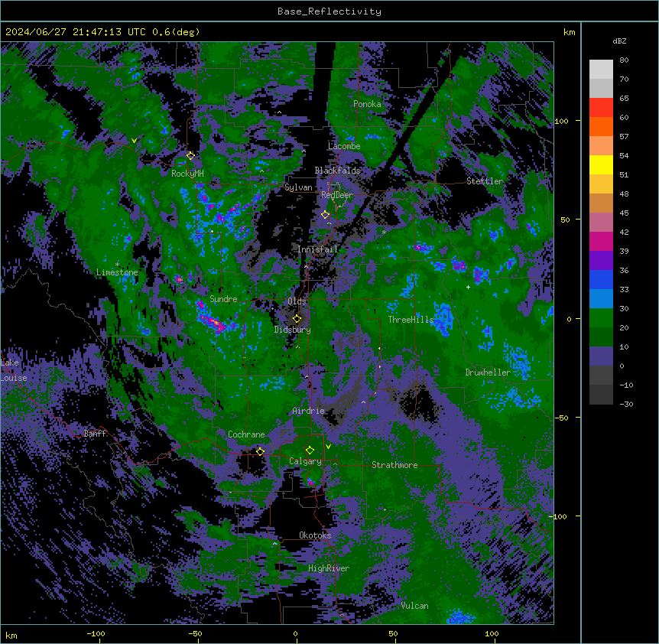This screenshot has width=659, height=644.
Task: Select the red 60-65 dBZ legend swatch
Action: point(601,108)
